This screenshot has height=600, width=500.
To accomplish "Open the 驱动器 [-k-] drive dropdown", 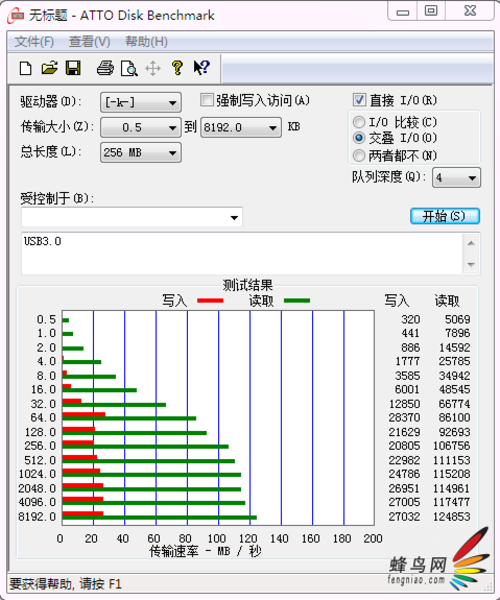I will [141, 102].
